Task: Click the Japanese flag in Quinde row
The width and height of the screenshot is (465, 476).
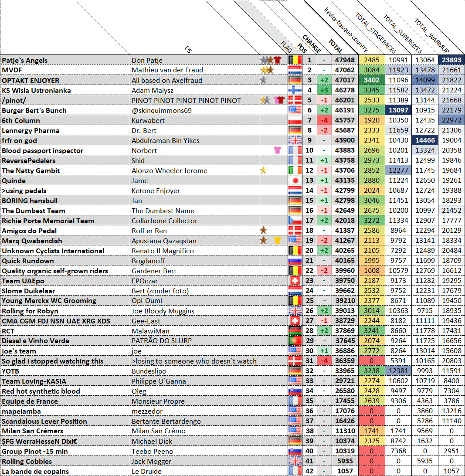Action: click(x=295, y=180)
